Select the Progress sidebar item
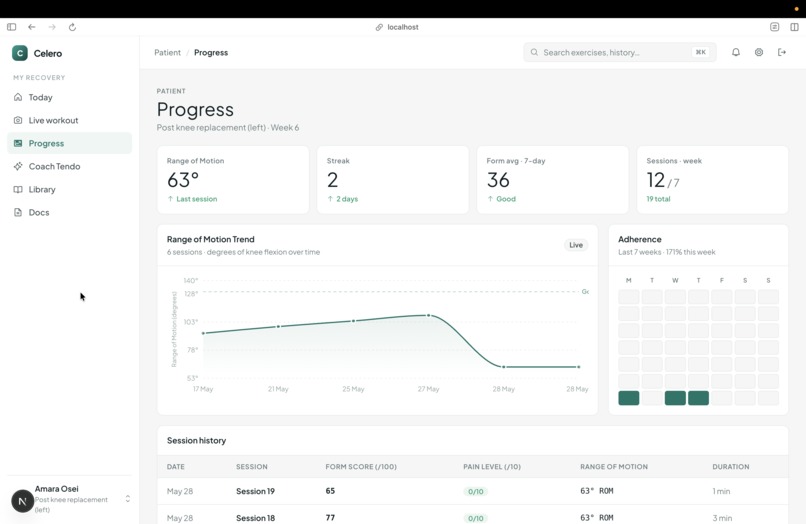Image resolution: width=806 pixels, height=524 pixels. click(x=69, y=143)
